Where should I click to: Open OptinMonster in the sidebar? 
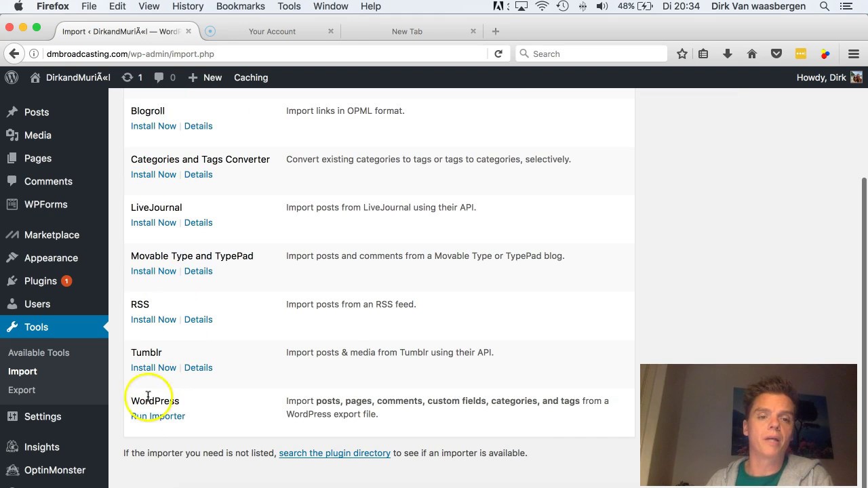[x=54, y=470]
